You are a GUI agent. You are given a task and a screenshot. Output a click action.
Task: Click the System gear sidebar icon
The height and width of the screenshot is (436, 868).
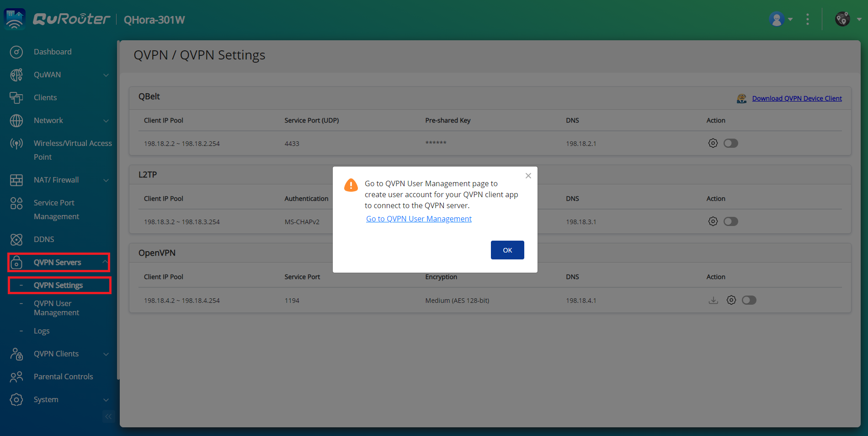(x=16, y=400)
